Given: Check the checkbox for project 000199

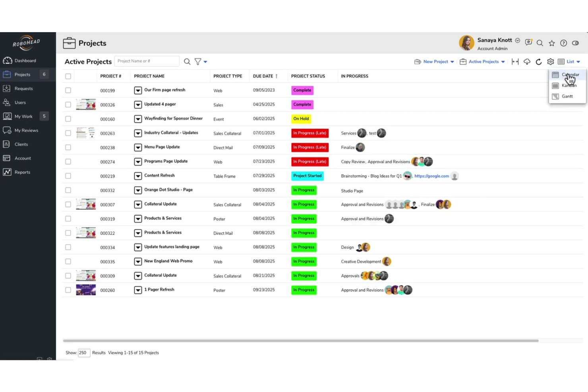Looking at the screenshot, I should 68,90.
